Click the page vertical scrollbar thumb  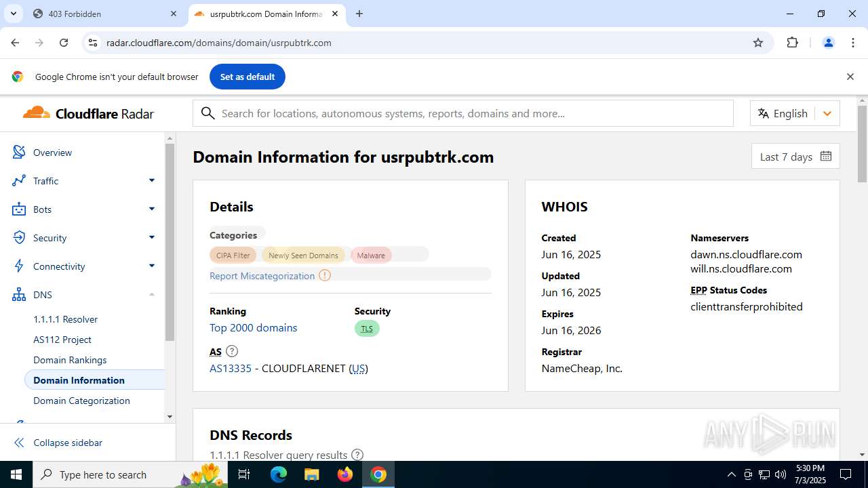pyautogui.click(x=862, y=144)
